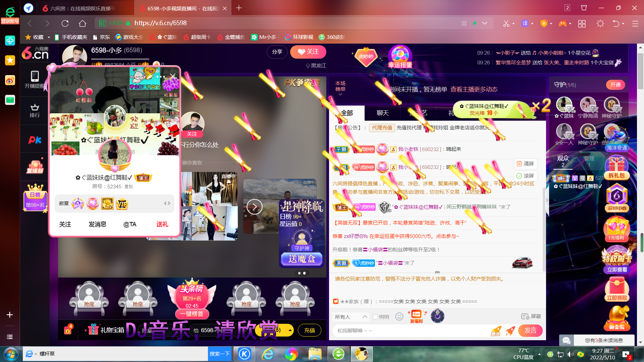Click the 开通 guardian button
This screenshot has width=644, height=362.
click(615, 85)
